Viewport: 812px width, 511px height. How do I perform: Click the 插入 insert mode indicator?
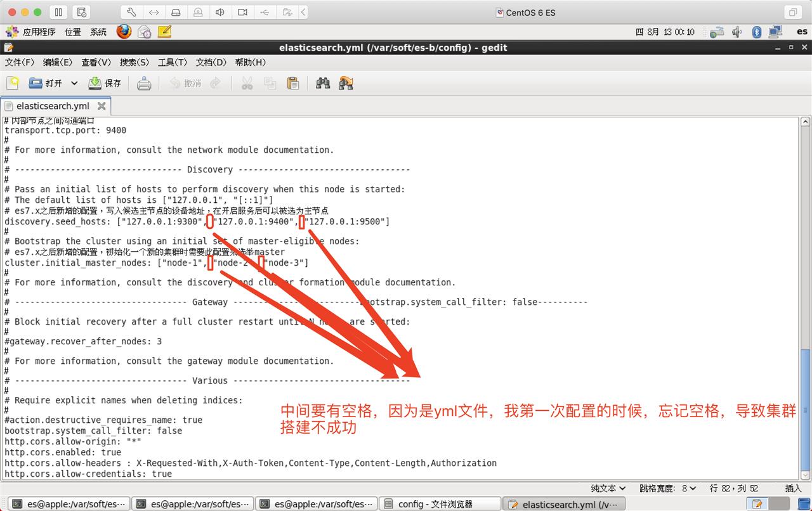pos(793,488)
